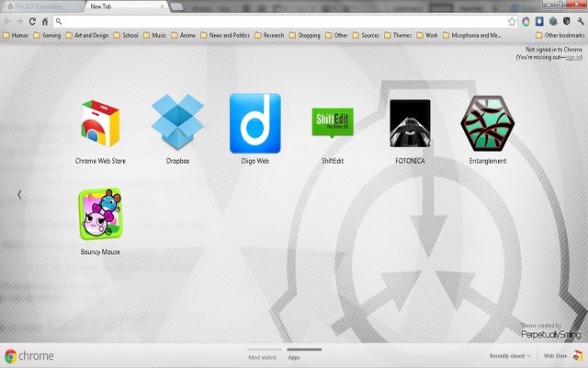Open the Themes bookmarks folder

click(398, 35)
